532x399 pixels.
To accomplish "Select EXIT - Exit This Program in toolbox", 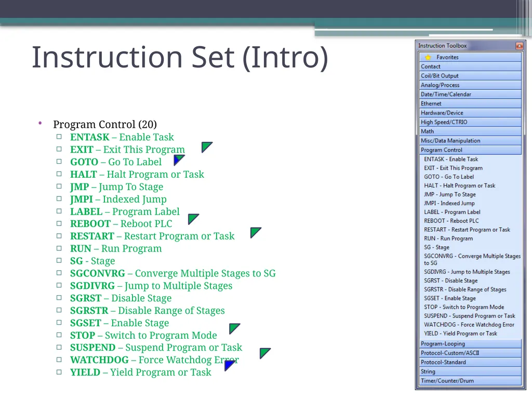I will pos(453,168).
